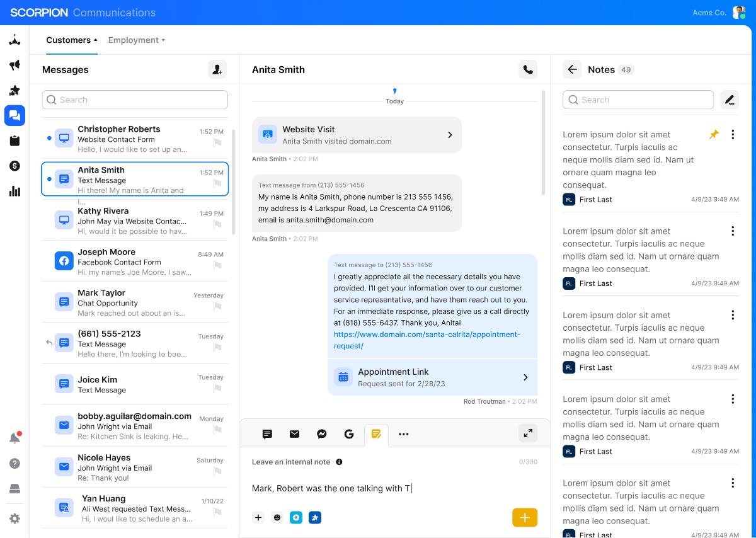Click the teal dollar payment request icon
756x538 pixels.
296,518
